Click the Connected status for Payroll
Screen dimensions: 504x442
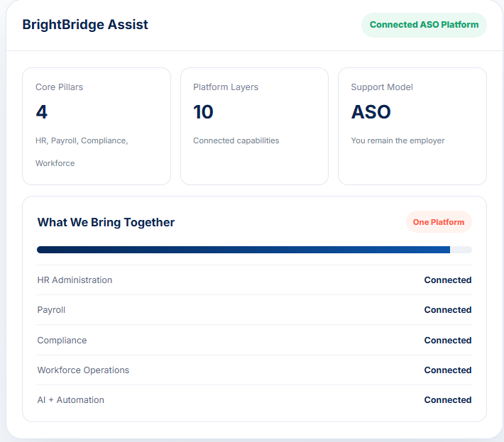click(x=448, y=310)
